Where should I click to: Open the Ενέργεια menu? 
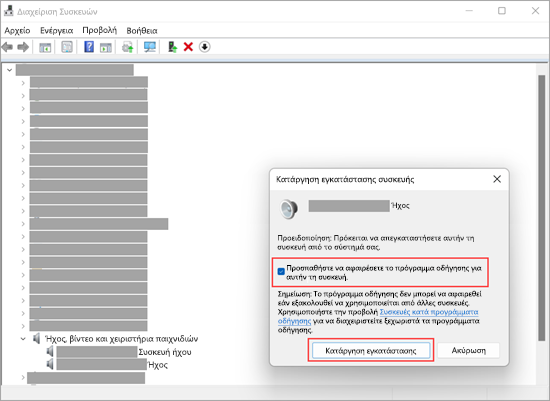[56, 31]
